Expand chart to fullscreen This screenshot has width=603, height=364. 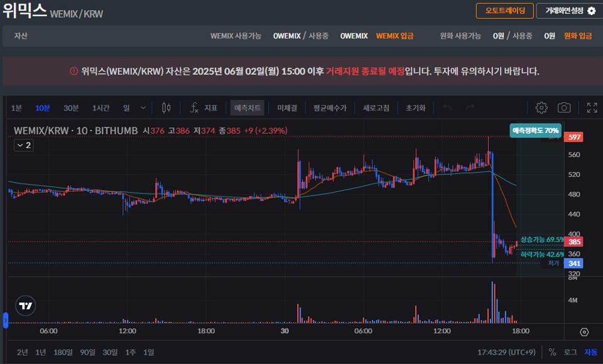pyautogui.click(x=592, y=107)
